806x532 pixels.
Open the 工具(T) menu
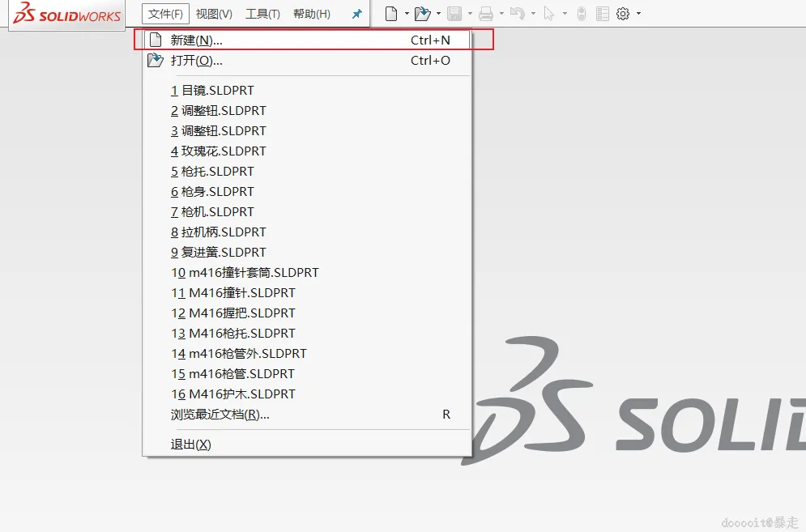[262, 14]
